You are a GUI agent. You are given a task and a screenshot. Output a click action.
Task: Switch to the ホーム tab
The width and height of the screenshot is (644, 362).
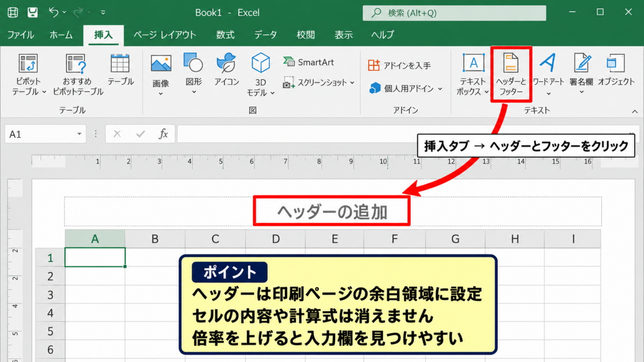coord(61,35)
